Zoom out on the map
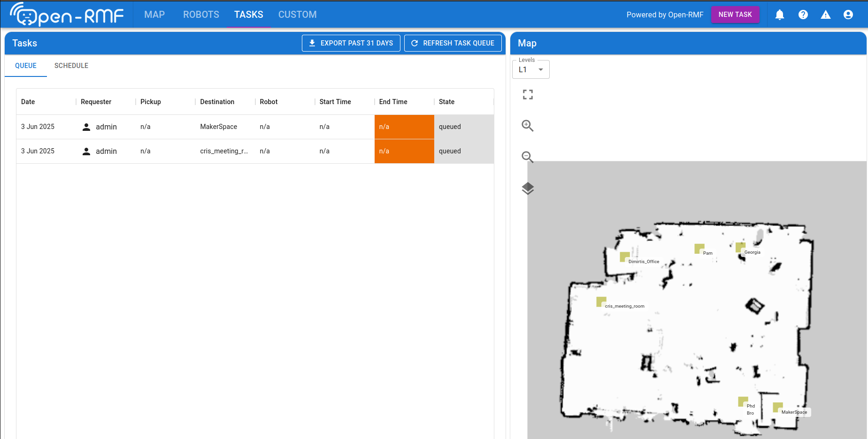Image resolution: width=868 pixels, height=439 pixels. point(528,157)
